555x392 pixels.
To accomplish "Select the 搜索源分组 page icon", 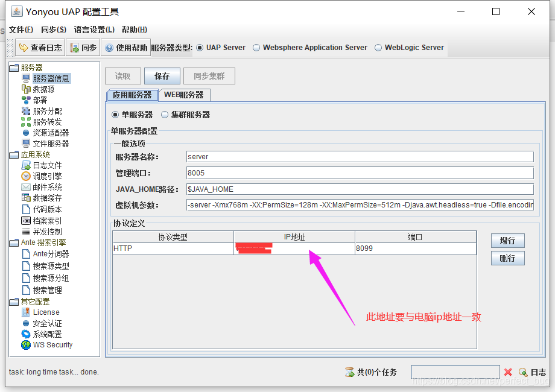I will 26,278.
